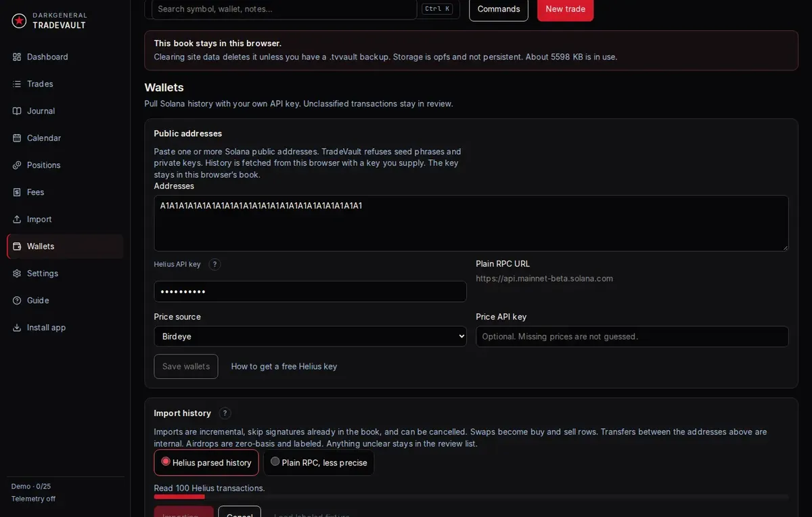Viewport: 812px width, 517px height.
Task: Open the Journal menu item
Action: (x=65, y=111)
